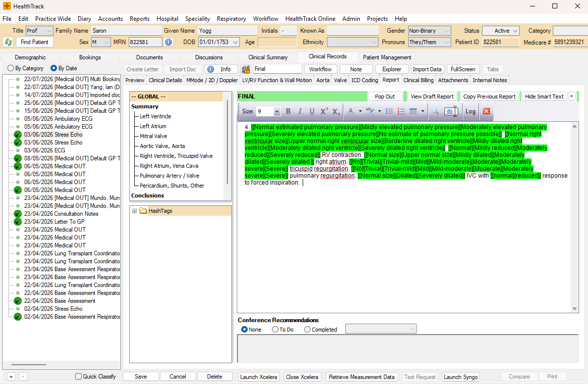Click the green tick on 23/04/2026 Letter To GP
The height and width of the screenshot is (384, 588).
[18, 221]
